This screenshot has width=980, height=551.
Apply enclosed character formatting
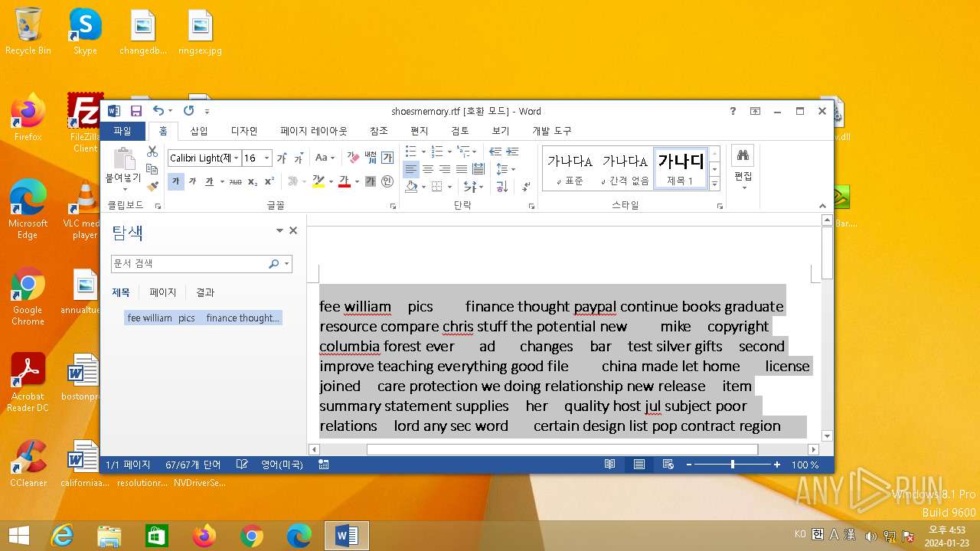[387, 181]
